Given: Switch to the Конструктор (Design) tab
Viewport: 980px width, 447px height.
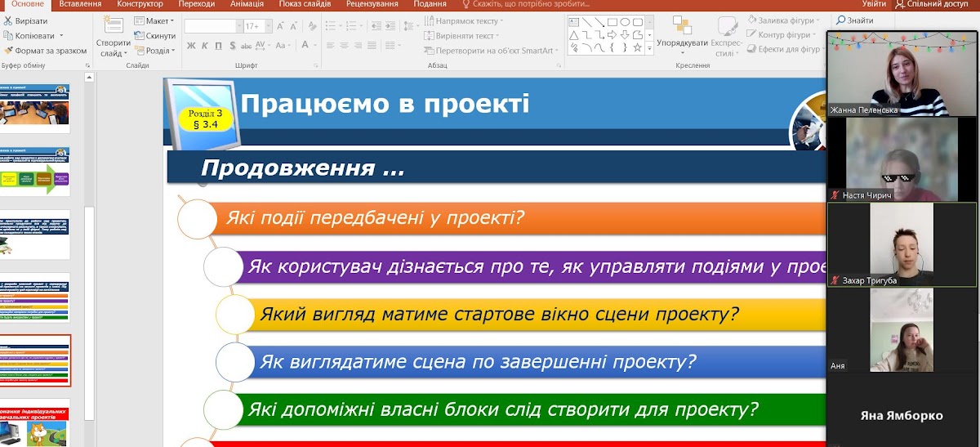Looking at the screenshot, I should 140,4.
